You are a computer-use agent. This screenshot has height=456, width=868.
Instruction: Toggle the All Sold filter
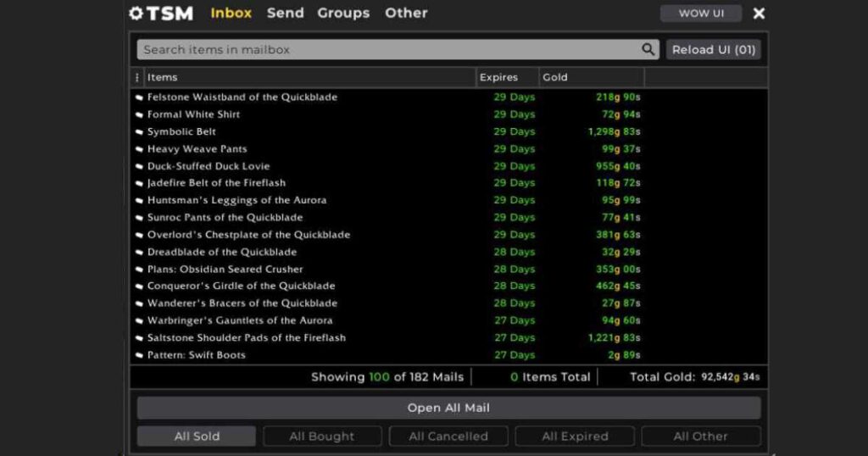pos(197,437)
